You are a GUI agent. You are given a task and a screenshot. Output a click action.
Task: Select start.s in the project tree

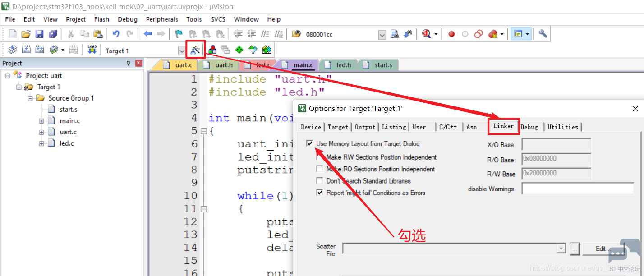(68, 110)
